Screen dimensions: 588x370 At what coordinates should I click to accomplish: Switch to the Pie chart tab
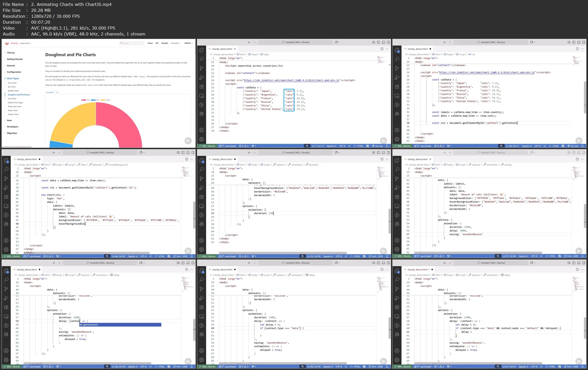(x=57, y=92)
